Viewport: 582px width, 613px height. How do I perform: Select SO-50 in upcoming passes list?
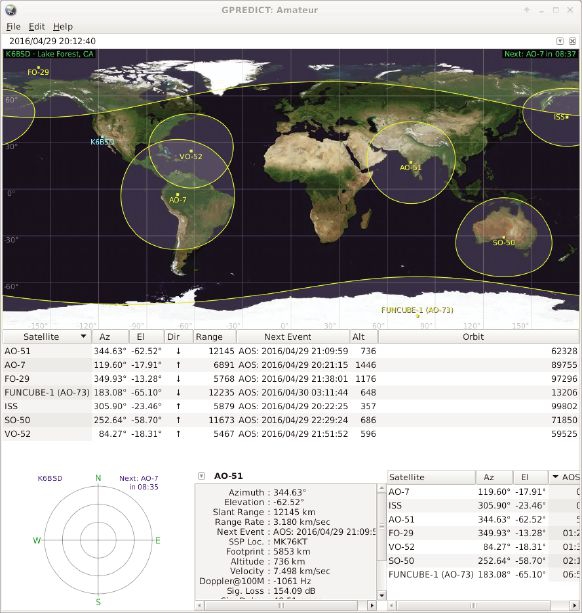483,561
